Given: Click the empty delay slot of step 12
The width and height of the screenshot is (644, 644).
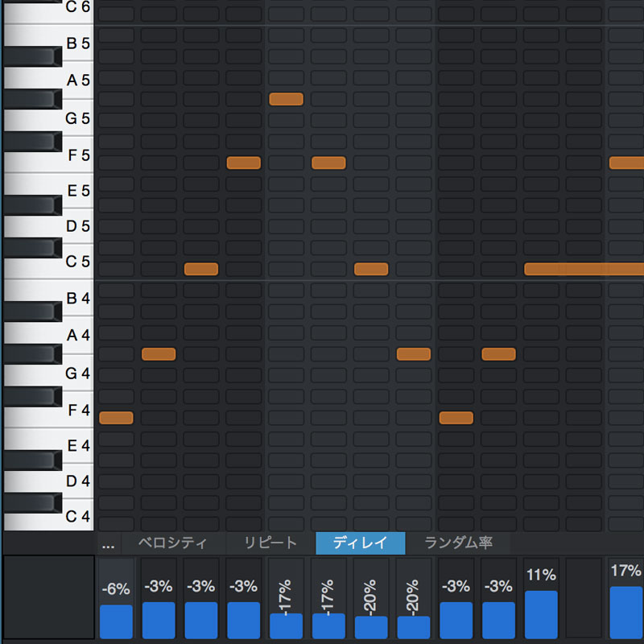Looking at the screenshot, I should pyautogui.click(x=584, y=598).
